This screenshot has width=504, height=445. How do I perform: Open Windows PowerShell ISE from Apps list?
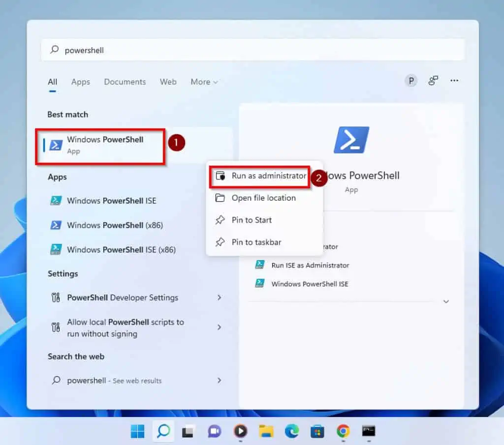click(112, 201)
